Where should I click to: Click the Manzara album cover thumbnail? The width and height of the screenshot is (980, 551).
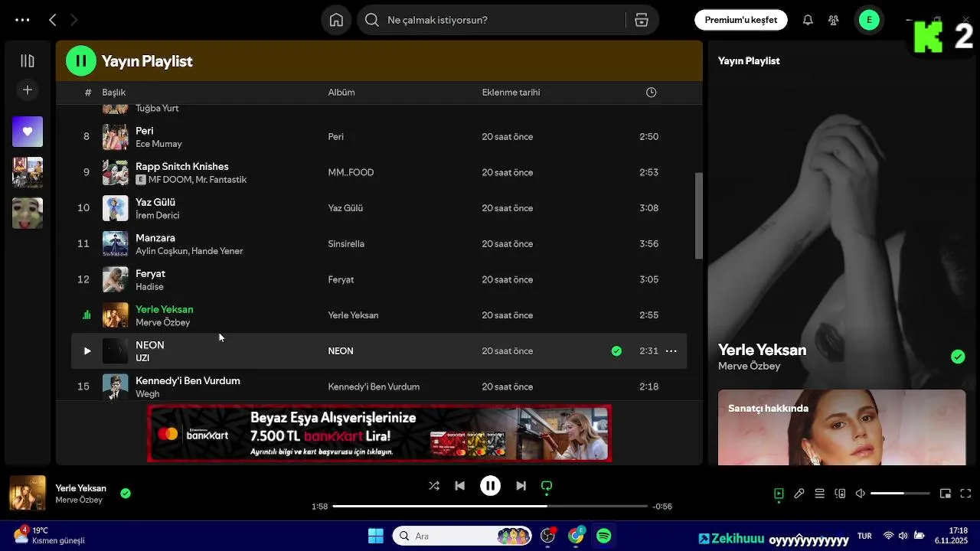pos(116,243)
